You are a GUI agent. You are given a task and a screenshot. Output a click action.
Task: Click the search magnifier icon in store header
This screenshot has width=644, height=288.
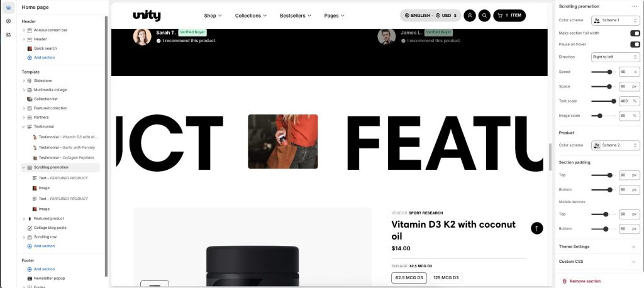pyautogui.click(x=484, y=16)
